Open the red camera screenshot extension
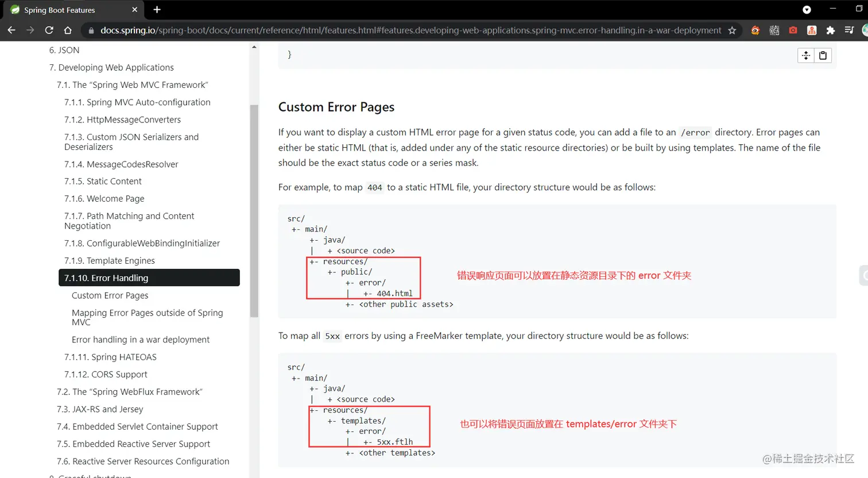The height and width of the screenshot is (478, 868). pyautogui.click(x=793, y=30)
